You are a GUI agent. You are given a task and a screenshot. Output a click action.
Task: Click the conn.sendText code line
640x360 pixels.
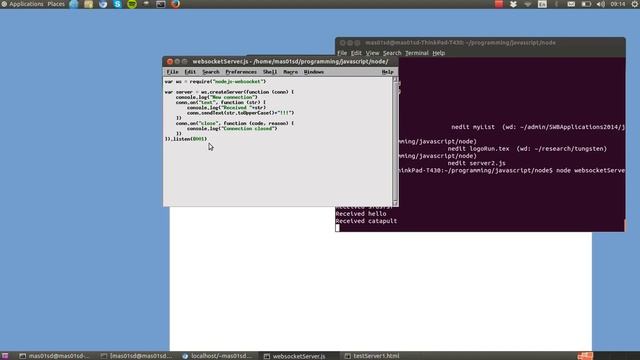coord(240,113)
